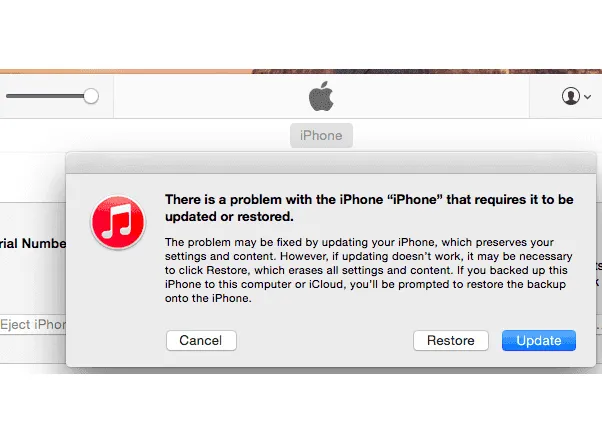Click the red iTunes music note icon
602x444 pixels.
click(x=118, y=222)
